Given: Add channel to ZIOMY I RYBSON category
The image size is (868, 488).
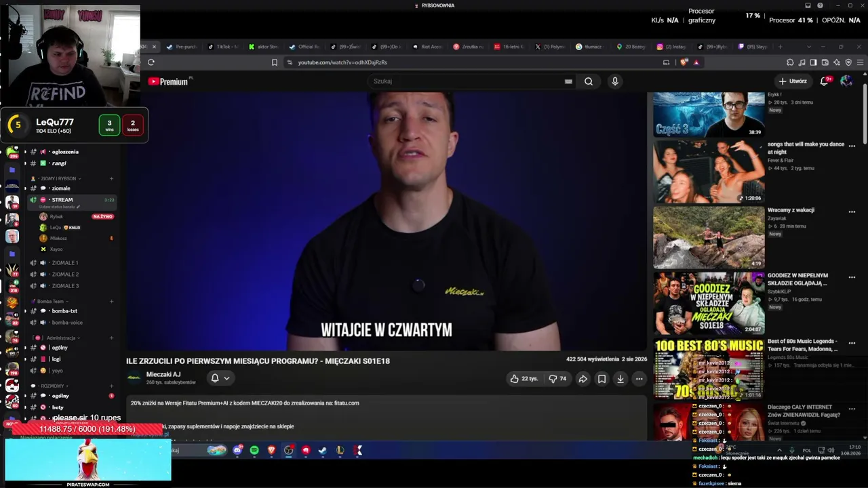Looking at the screenshot, I should point(111,179).
